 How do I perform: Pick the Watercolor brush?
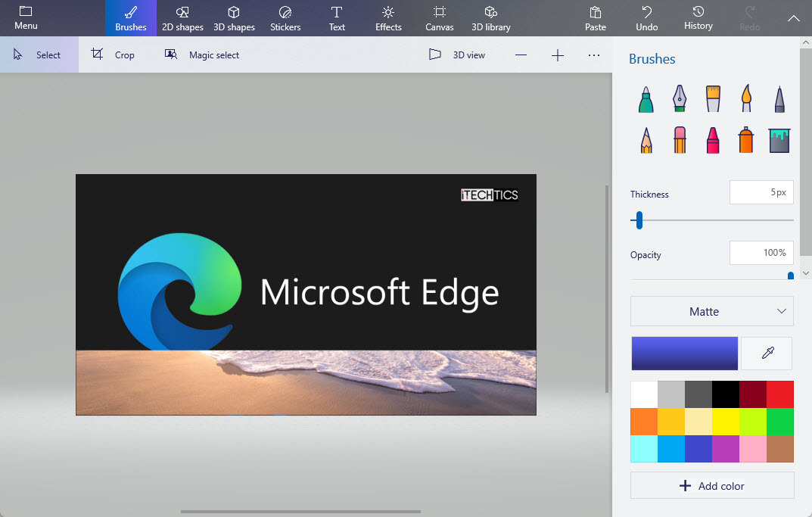[746, 98]
